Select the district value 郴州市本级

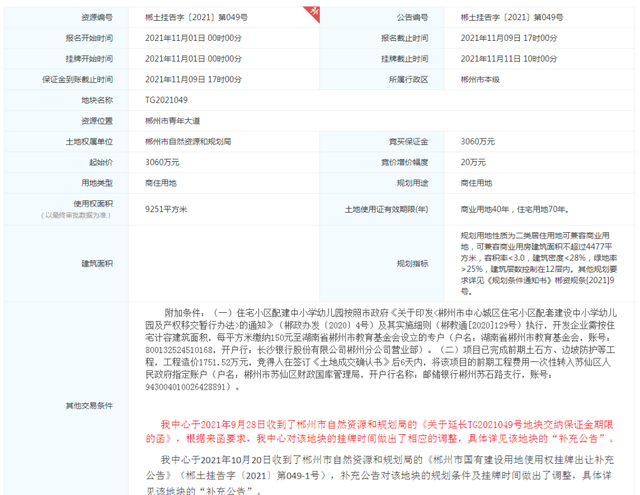point(480,80)
